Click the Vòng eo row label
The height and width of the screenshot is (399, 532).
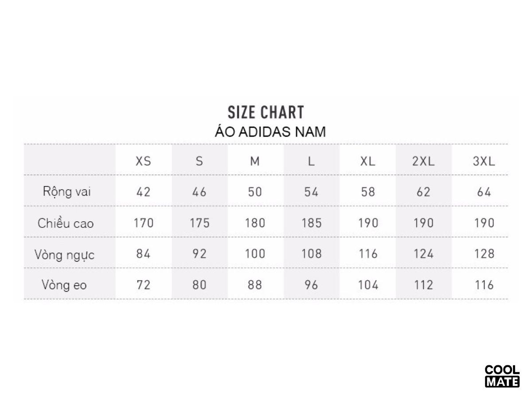64,285
